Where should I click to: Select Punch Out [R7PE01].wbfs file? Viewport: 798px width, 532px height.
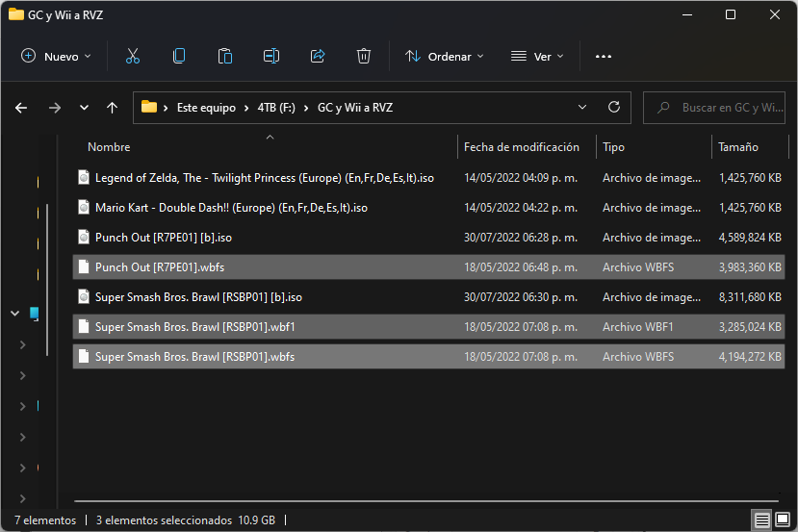[428, 267]
